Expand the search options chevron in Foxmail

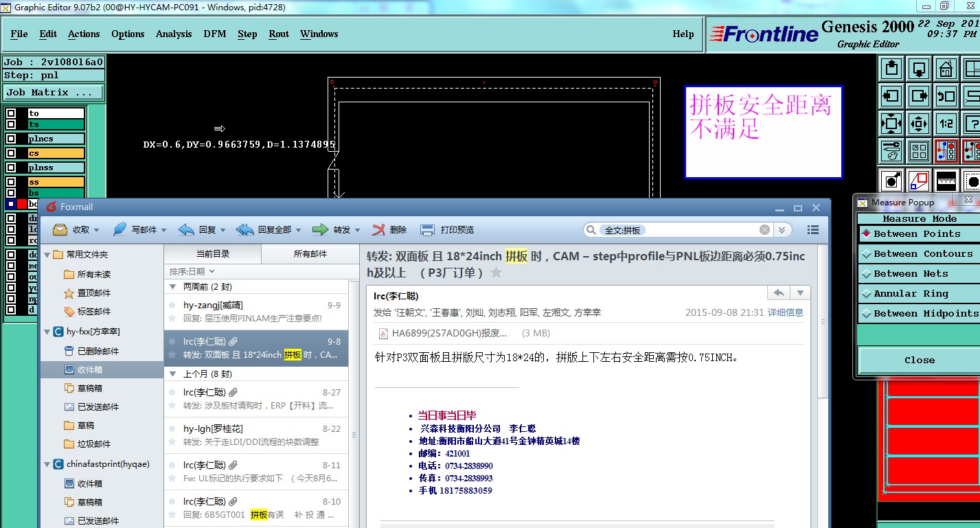781,230
